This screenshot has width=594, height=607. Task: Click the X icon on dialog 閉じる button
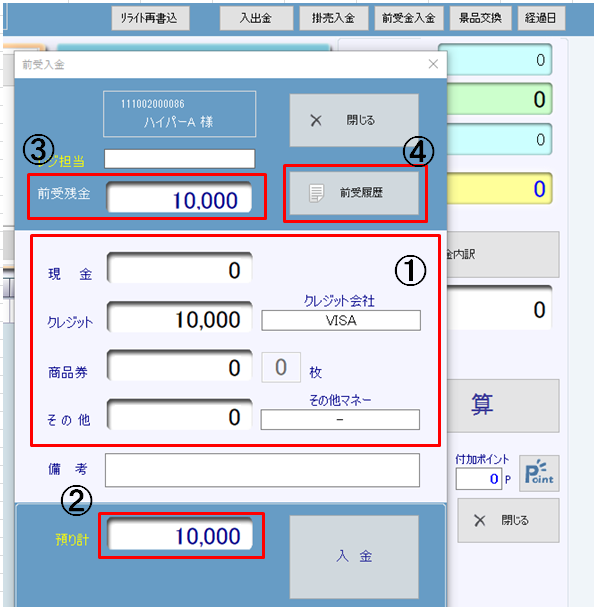[316, 120]
